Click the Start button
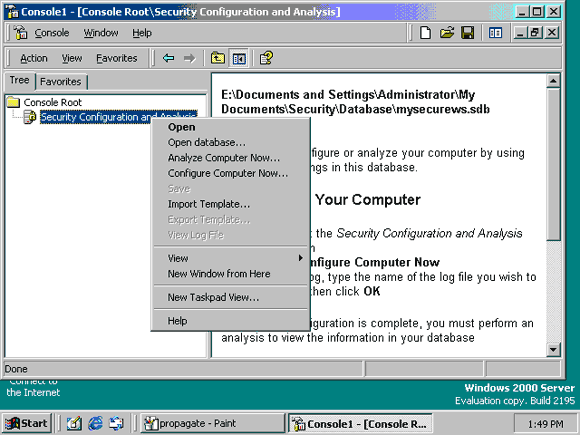 point(26,423)
